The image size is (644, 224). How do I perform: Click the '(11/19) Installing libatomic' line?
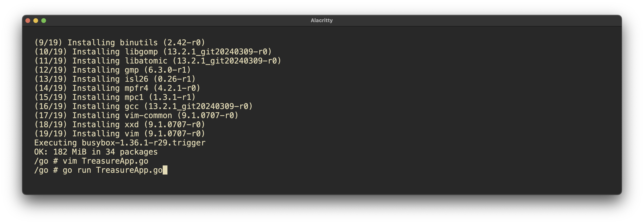[158, 61]
